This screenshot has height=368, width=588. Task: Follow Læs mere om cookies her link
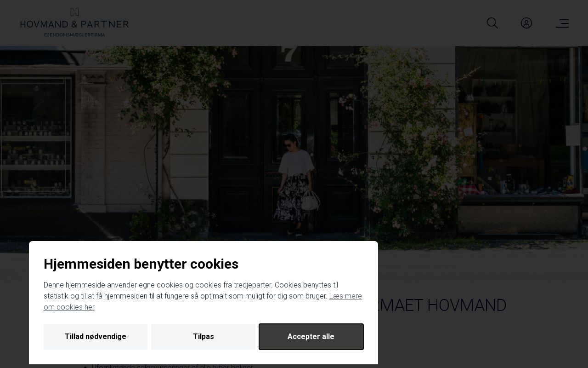[203, 301]
